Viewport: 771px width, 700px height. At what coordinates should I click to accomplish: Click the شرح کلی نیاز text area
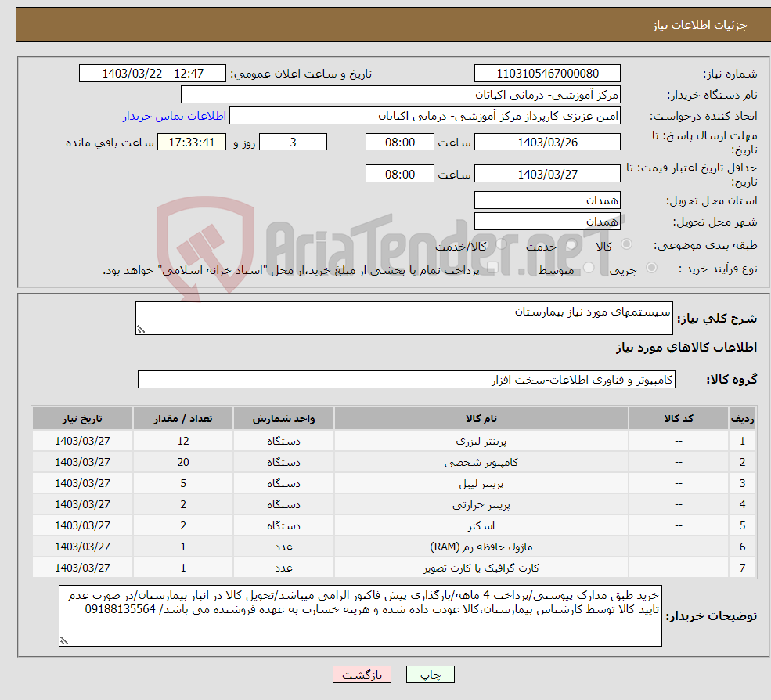click(x=404, y=318)
